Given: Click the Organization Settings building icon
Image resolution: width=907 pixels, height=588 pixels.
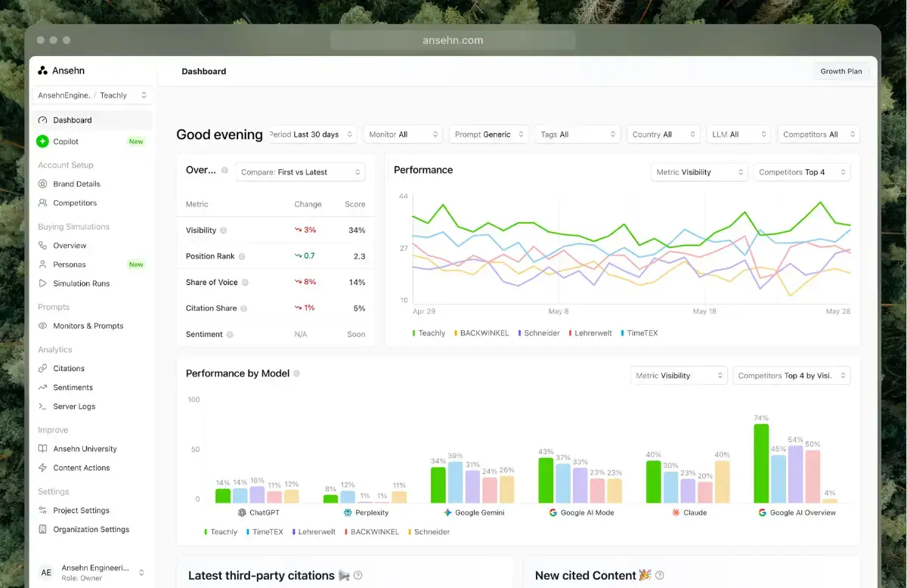Looking at the screenshot, I should click(43, 529).
